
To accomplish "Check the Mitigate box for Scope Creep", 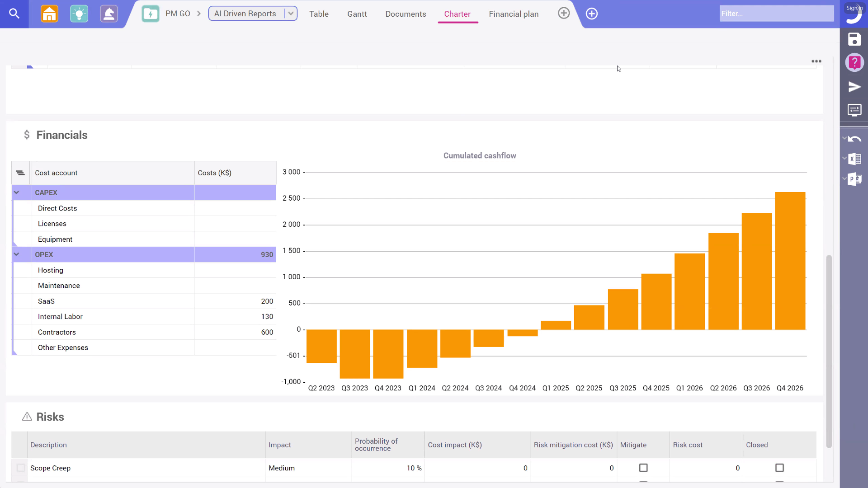I will coord(643,468).
